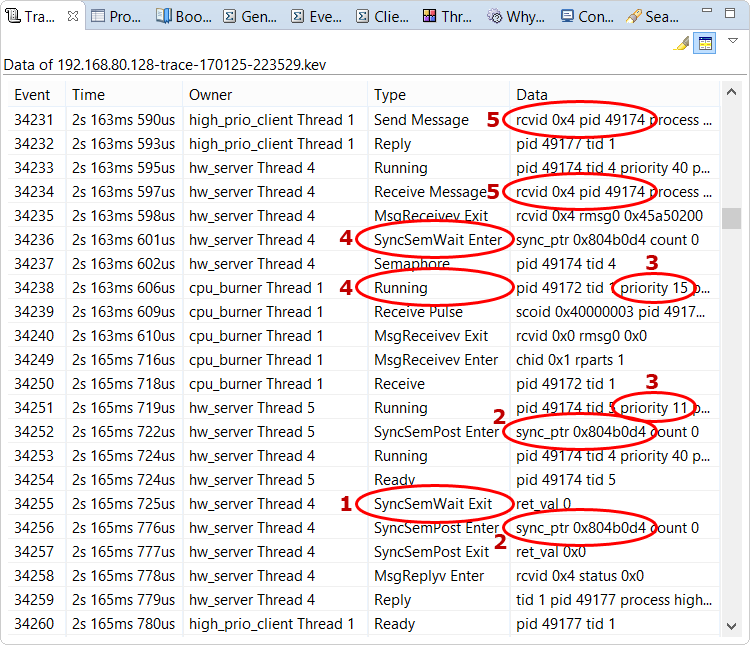Toggle the table view toolbar button
The height and width of the screenshot is (645, 750).
[704, 43]
